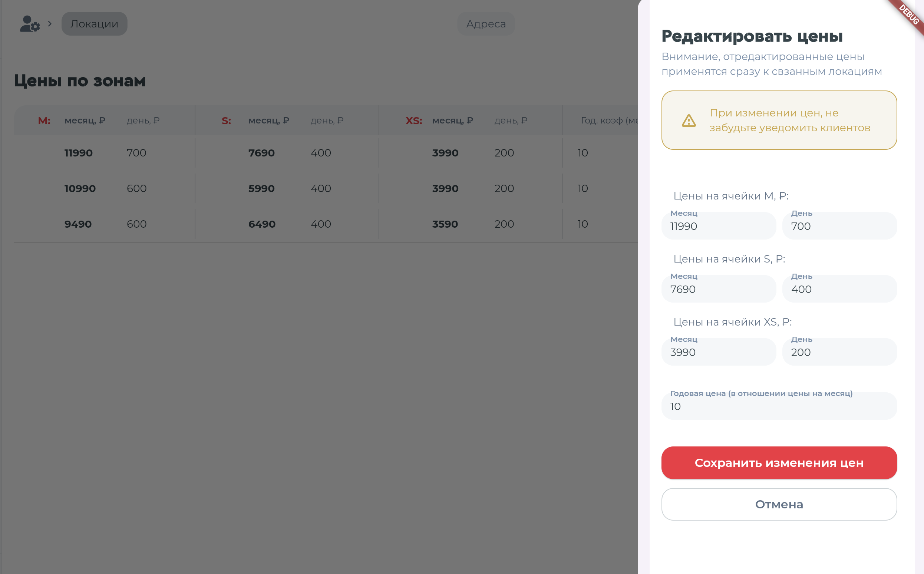Edit the XS cell Месяц price field 3990
The height and width of the screenshot is (574, 924).
pyautogui.click(x=719, y=352)
